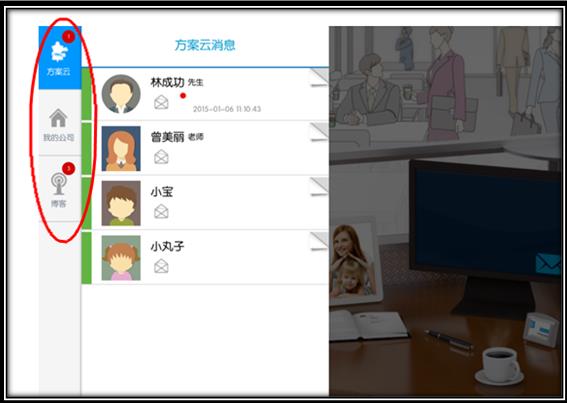Select 曾美丽 avatar thumbnail
Screen dimensions: 567x403
click(121, 149)
